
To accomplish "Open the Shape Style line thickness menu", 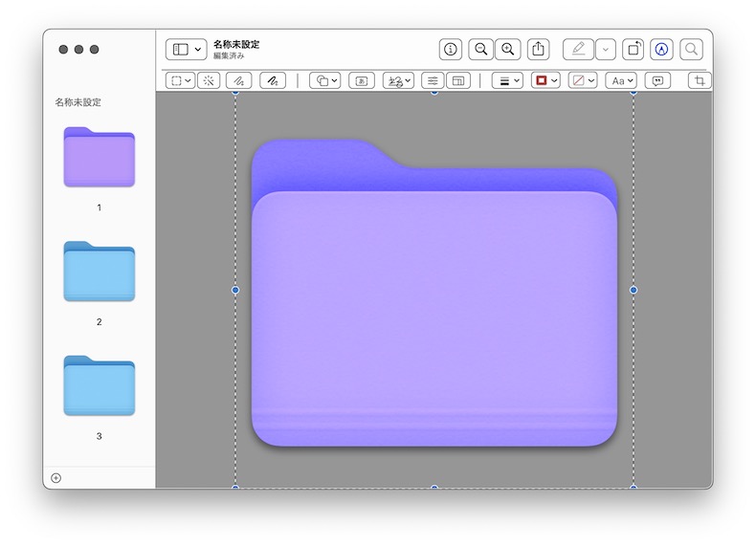I will pos(507,81).
